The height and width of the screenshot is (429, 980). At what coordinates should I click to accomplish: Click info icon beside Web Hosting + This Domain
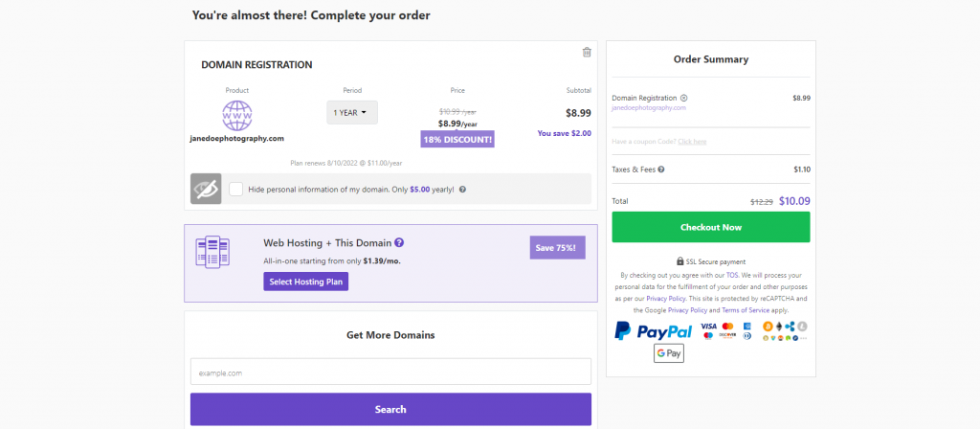pyautogui.click(x=399, y=243)
